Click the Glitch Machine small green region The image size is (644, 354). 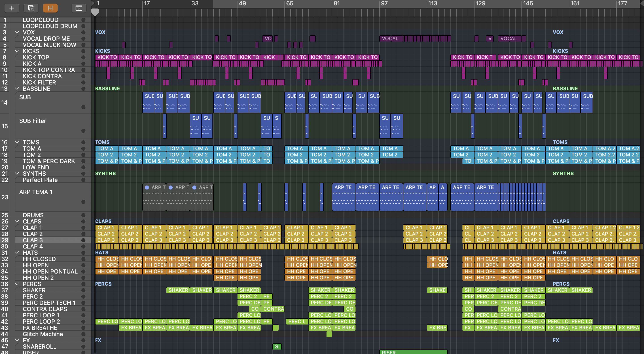click(329, 334)
